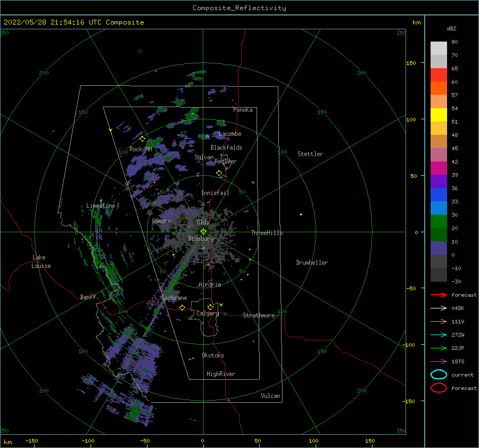Click the slate purple 10-0 dBZ swatch
The height and width of the screenshot is (448, 479).
pos(439,248)
